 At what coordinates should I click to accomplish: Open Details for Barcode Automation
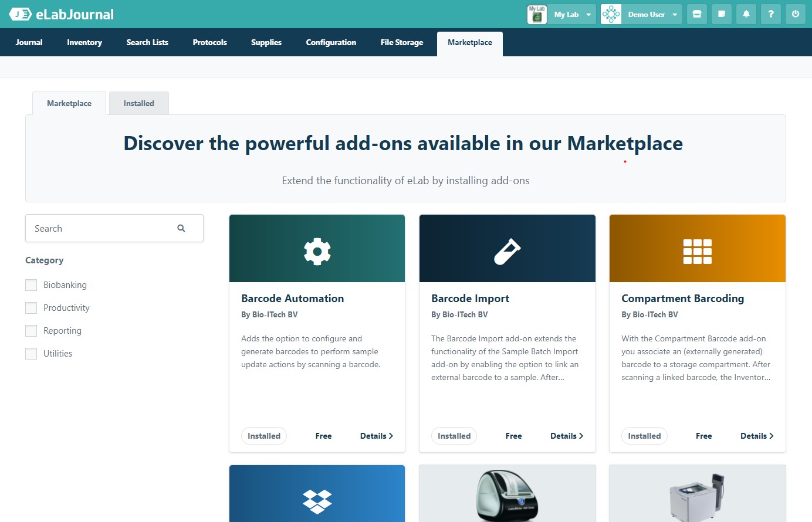point(377,436)
